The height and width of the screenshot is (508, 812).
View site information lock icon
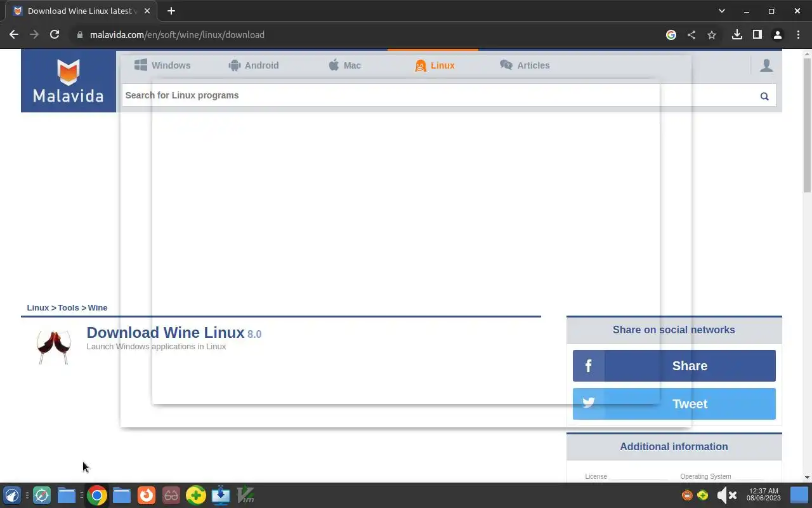[79, 35]
